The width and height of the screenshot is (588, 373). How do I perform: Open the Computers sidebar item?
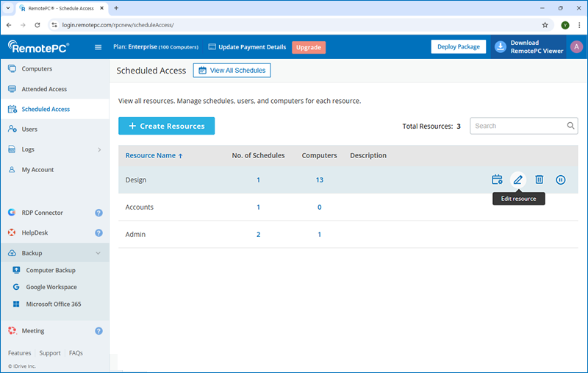point(37,68)
